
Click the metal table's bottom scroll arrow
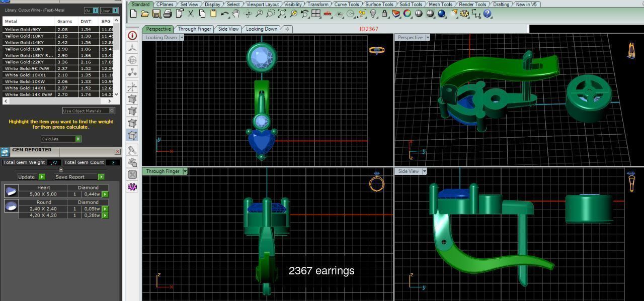(x=117, y=94)
